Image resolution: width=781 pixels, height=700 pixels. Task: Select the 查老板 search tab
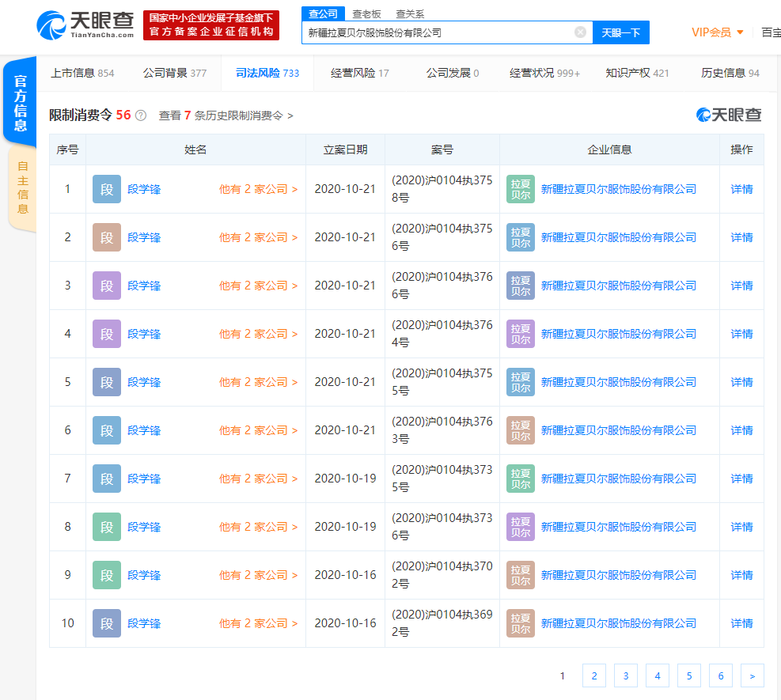tap(366, 14)
